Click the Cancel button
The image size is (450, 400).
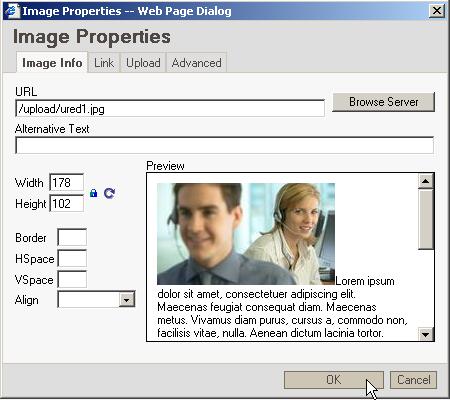coord(413,380)
